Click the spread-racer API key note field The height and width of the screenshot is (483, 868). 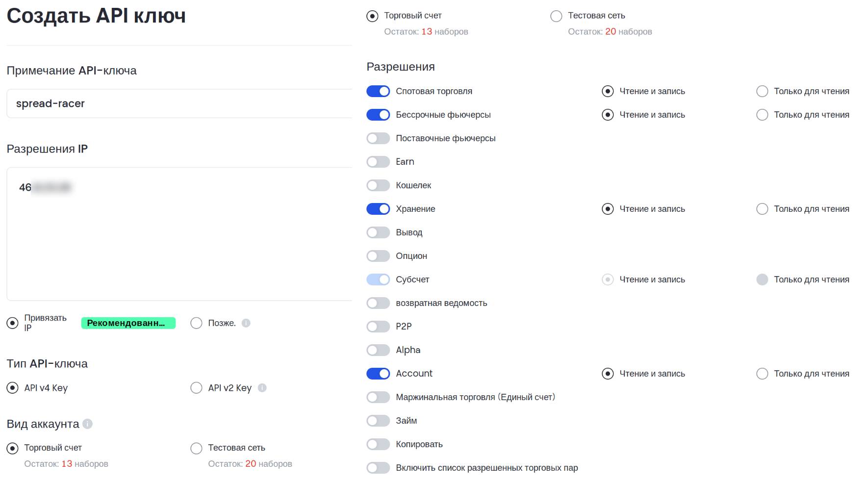[179, 103]
